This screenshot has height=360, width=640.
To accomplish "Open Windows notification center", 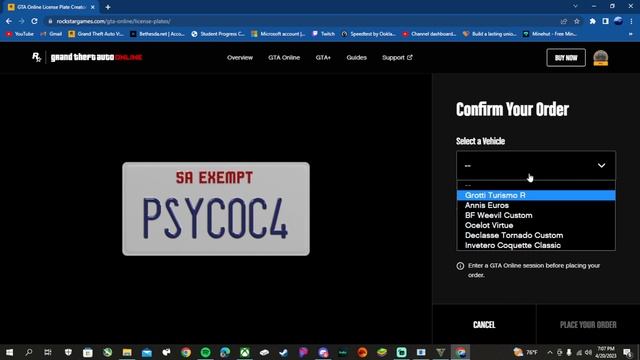I will (628, 352).
